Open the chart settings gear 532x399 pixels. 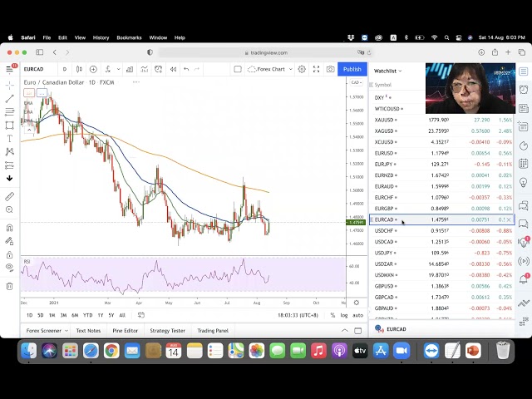pos(302,69)
